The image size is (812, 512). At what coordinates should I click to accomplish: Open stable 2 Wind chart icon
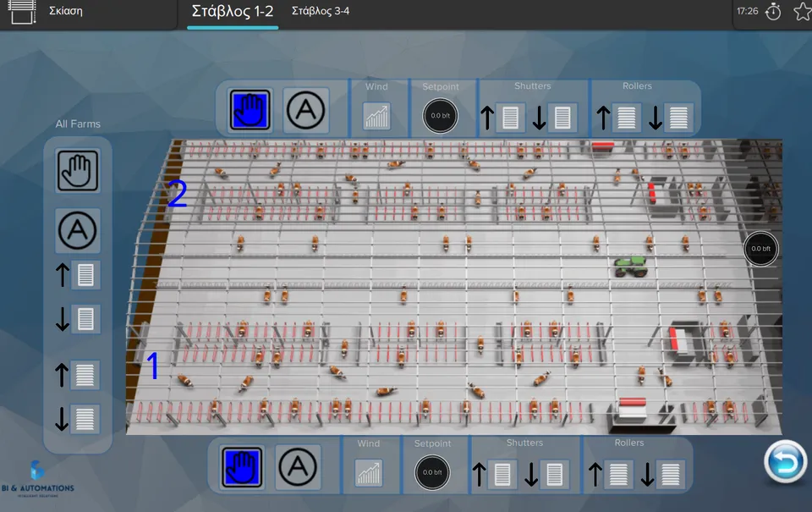[x=376, y=116]
